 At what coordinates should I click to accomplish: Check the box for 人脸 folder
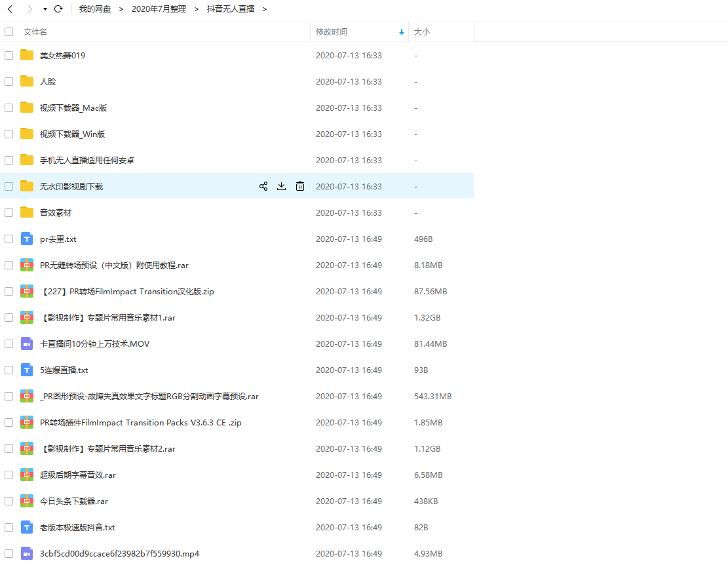point(9,81)
